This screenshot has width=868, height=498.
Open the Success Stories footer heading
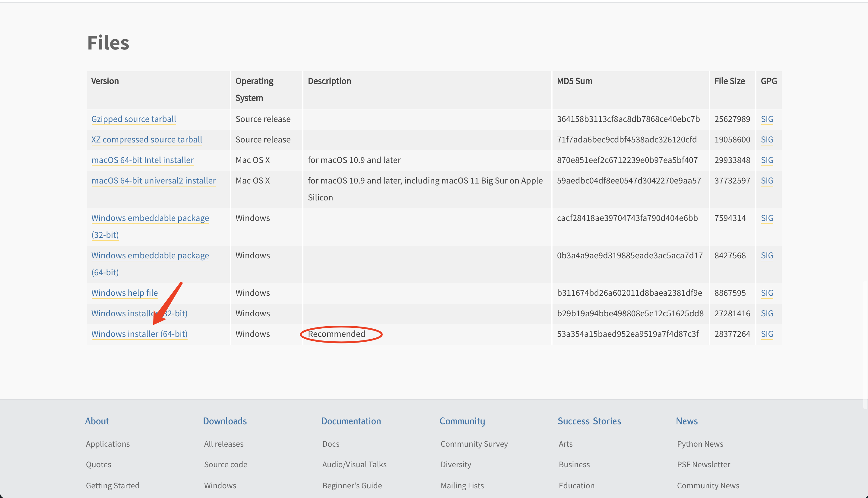tap(589, 421)
